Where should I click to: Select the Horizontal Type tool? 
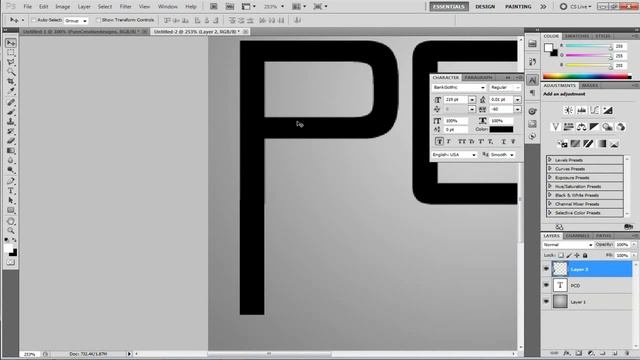(x=11, y=191)
